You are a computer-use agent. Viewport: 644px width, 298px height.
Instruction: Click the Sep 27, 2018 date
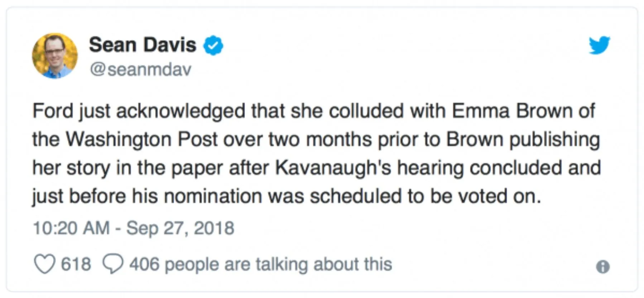(x=180, y=228)
